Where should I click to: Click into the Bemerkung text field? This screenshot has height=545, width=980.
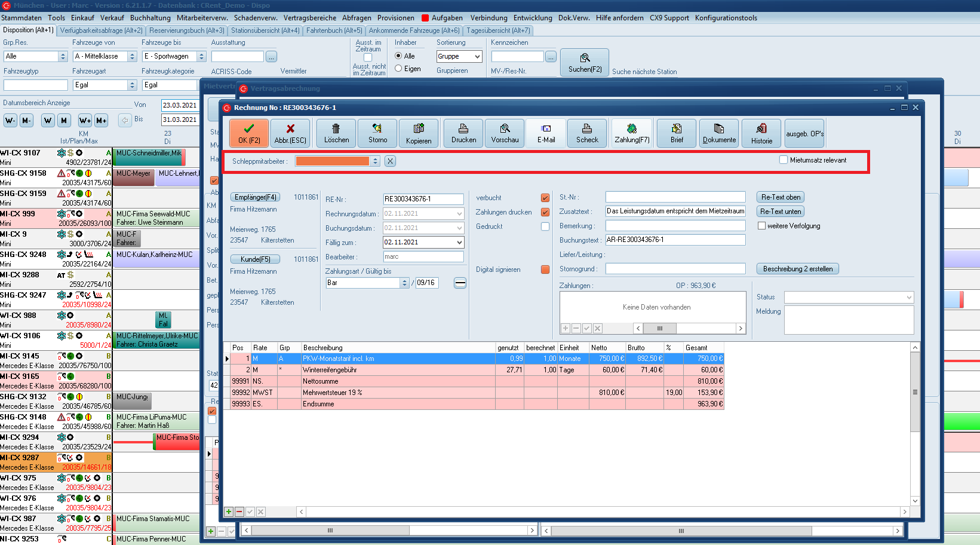pos(675,226)
